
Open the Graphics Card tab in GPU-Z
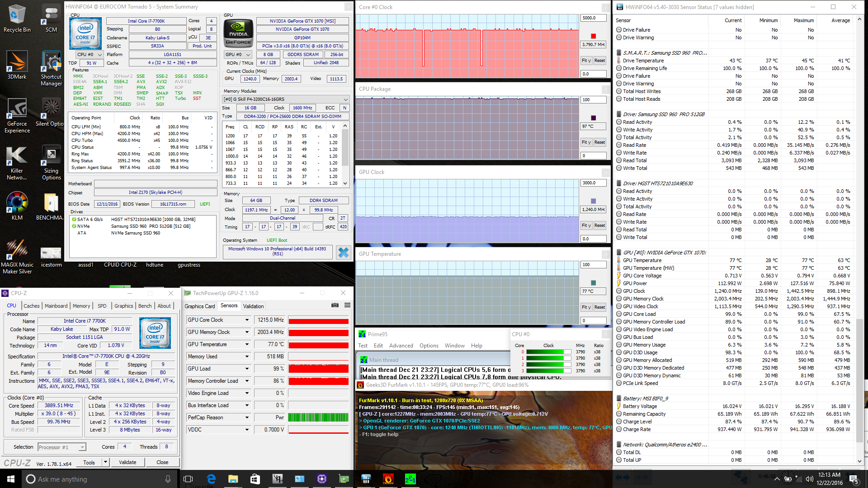[x=200, y=306]
